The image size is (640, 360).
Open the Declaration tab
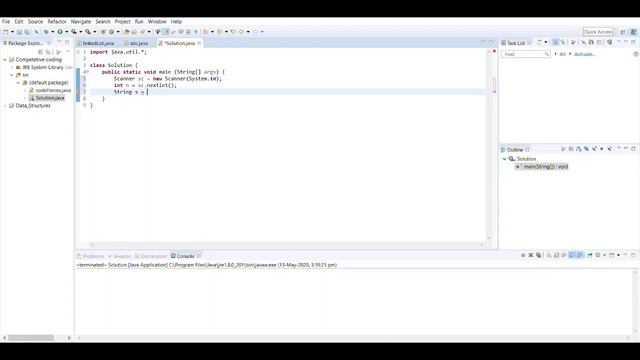151,256
